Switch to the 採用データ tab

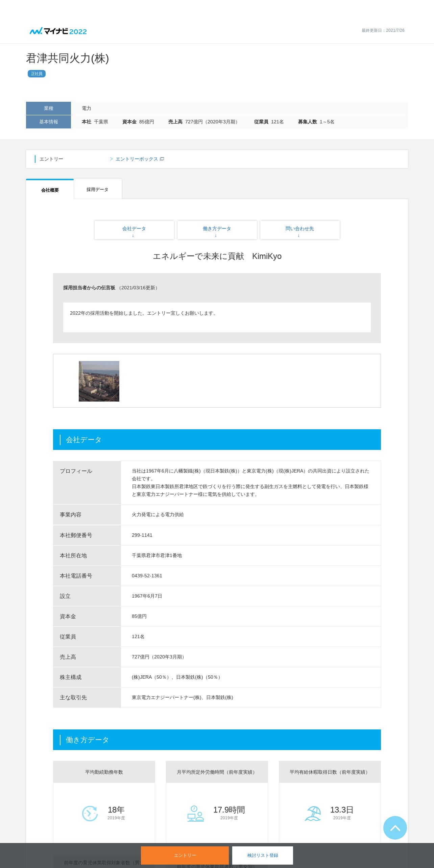tap(98, 189)
